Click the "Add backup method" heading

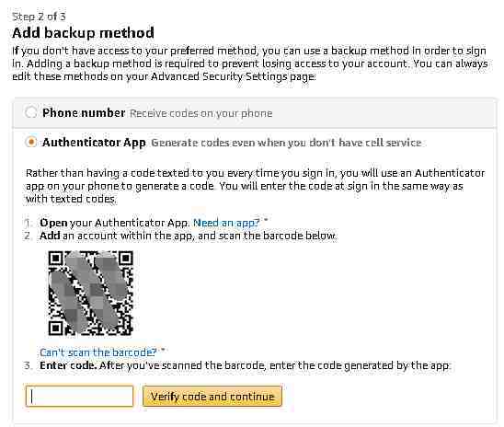84,33
